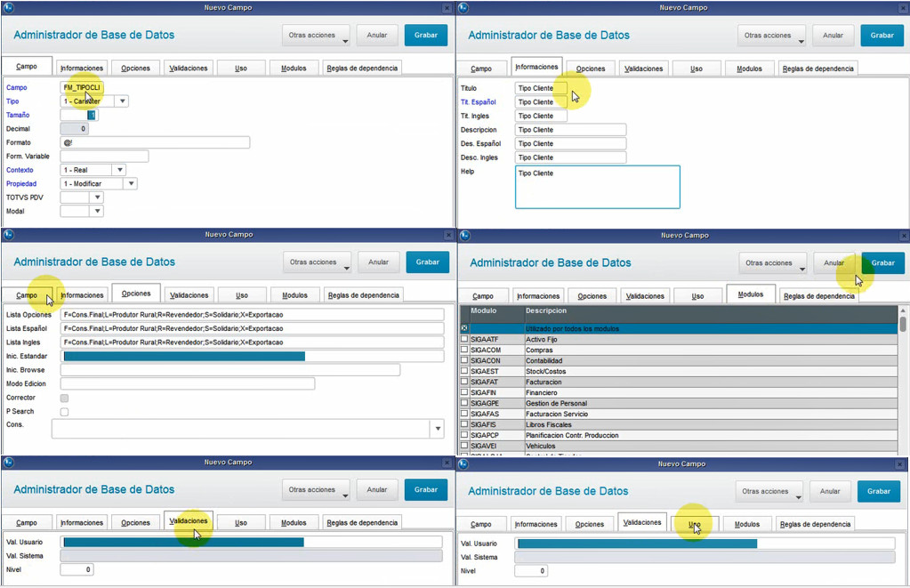This screenshot has width=910, height=588.
Task: Click Anular in the window with Formato field
Action: tap(377, 36)
